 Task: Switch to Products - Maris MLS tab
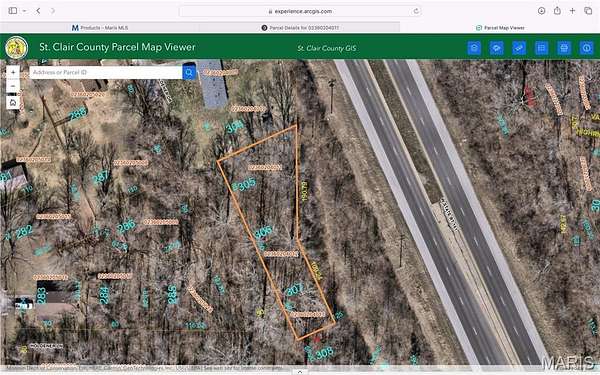point(100,28)
